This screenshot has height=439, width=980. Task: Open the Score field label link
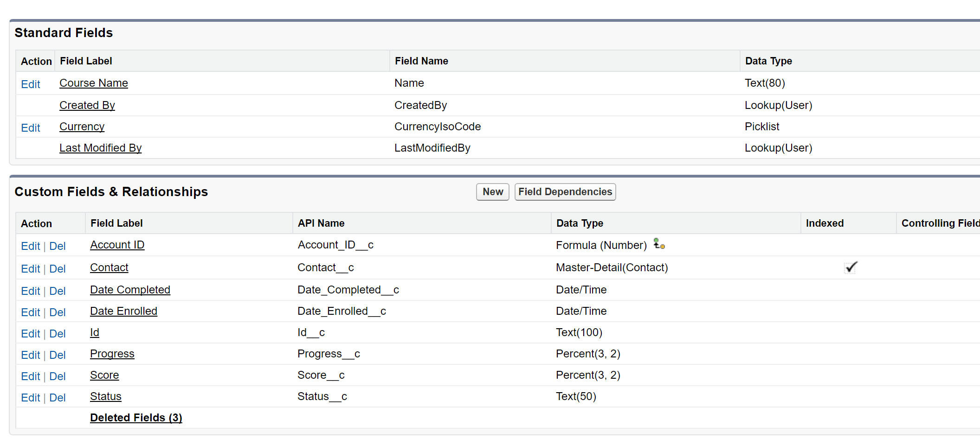pos(104,375)
